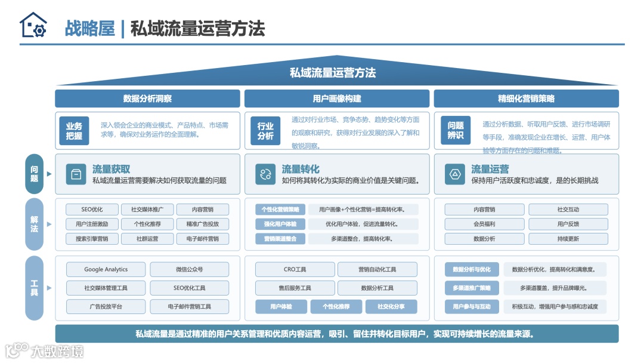Click the 持续更新 box

coord(568,239)
